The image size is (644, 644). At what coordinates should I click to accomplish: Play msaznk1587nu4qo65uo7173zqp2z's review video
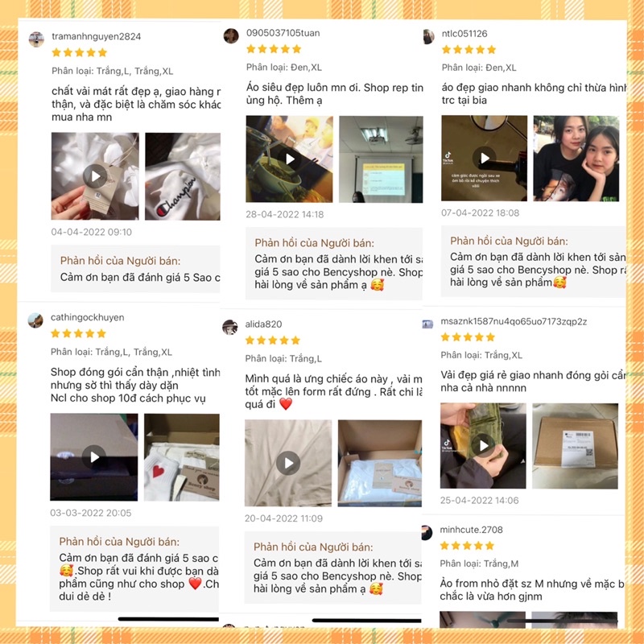(x=483, y=446)
